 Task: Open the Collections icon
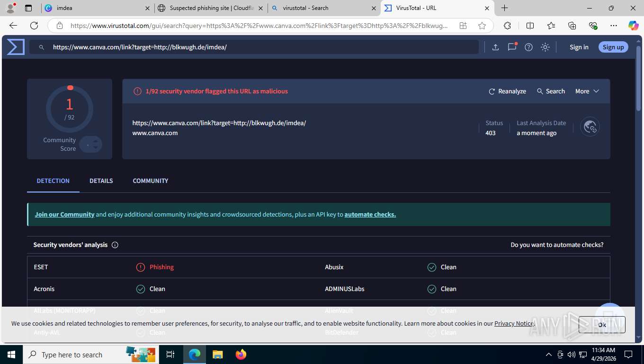[572, 26]
